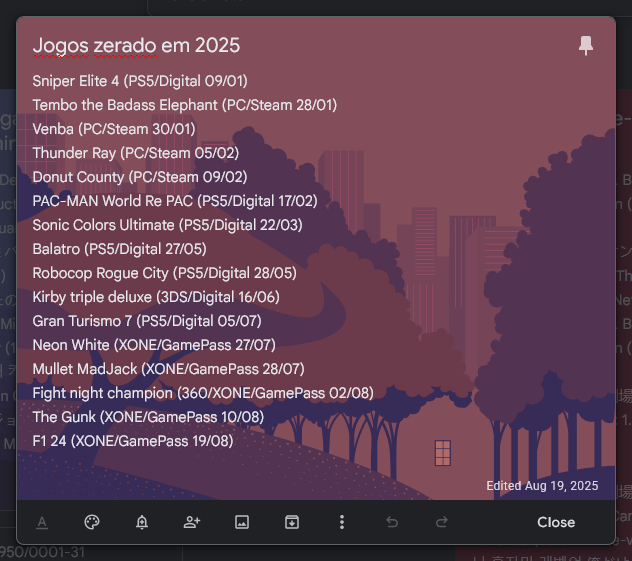
Task: Open the background options palette
Action: pyautogui.click(x=92, y=522)
